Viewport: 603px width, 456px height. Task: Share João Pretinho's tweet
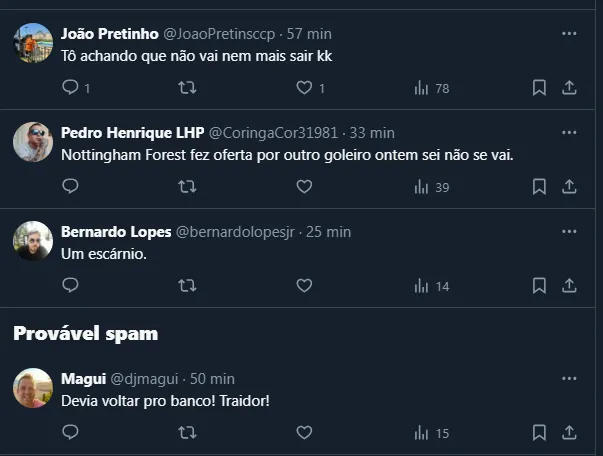point(569,88)
